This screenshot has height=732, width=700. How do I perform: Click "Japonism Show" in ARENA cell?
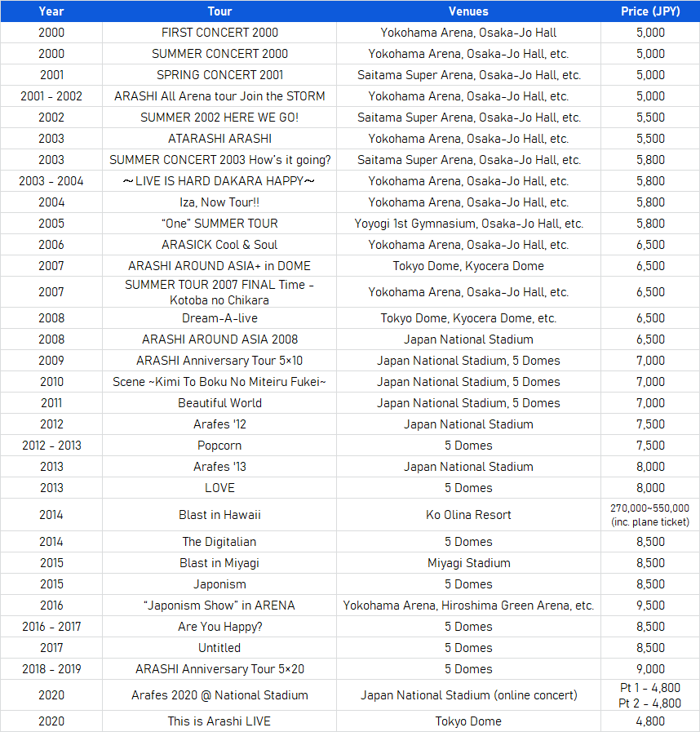click(x=219, y=606)
